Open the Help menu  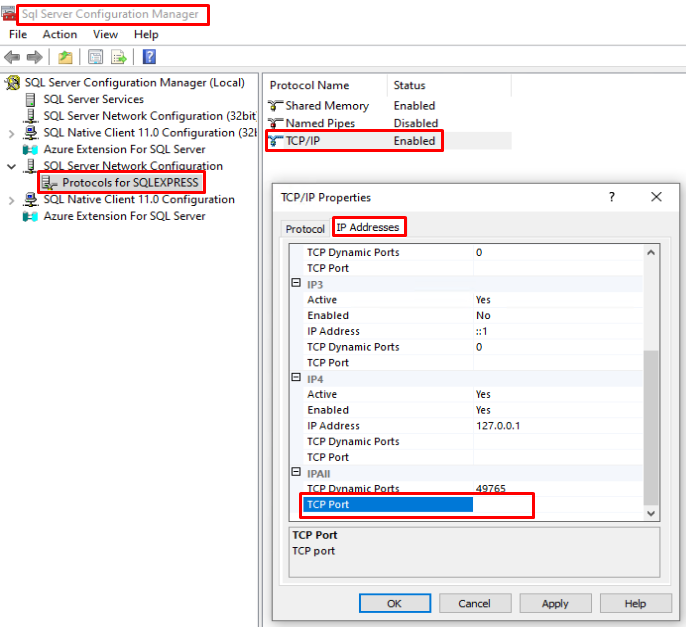click(146, 34)
